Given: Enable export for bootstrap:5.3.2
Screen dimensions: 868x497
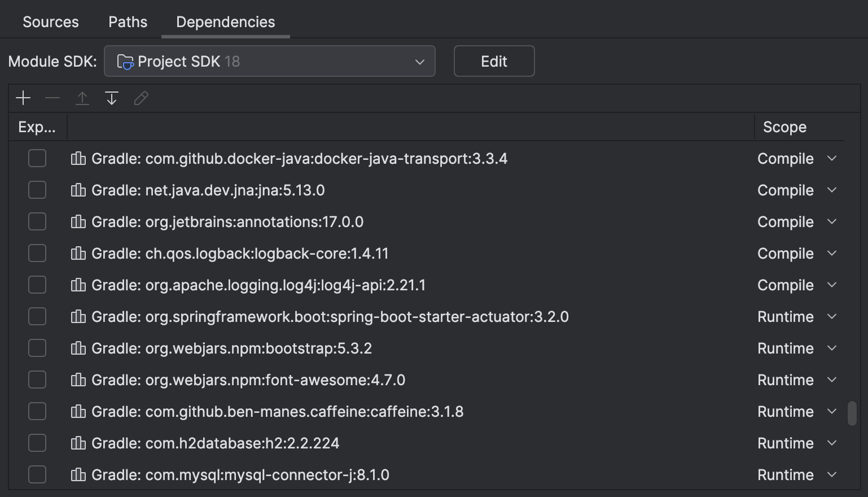Looking at the screenshot, I should (37, 348).
